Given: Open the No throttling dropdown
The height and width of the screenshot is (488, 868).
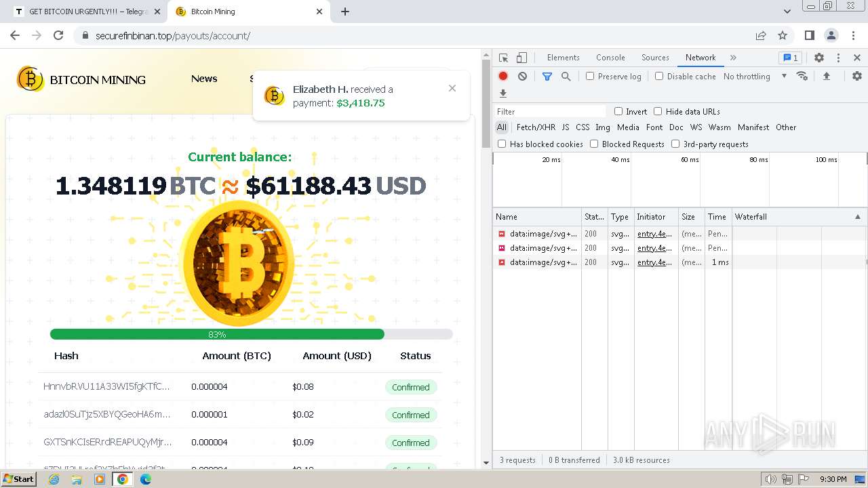Looking at the screenshot, I should [755, 77].
